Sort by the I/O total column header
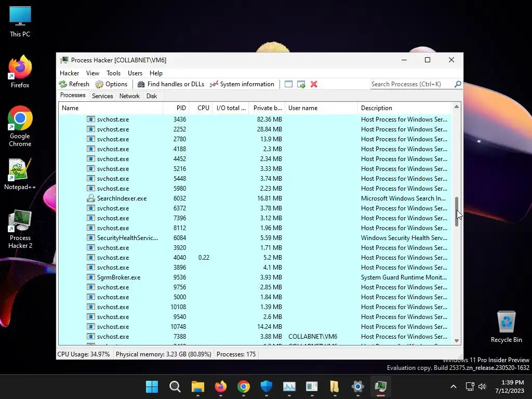The image size is (532, 399). pos(231,108)
